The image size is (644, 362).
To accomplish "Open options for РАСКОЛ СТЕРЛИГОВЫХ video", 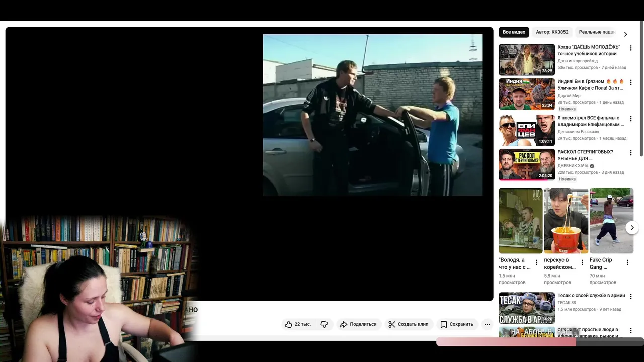I will coord(631,153).
